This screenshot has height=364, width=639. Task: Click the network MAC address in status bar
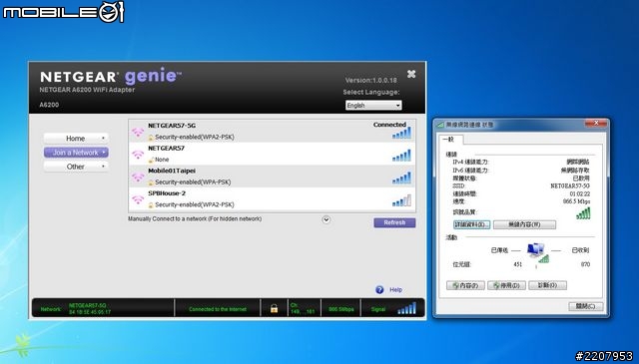(90, 312)
